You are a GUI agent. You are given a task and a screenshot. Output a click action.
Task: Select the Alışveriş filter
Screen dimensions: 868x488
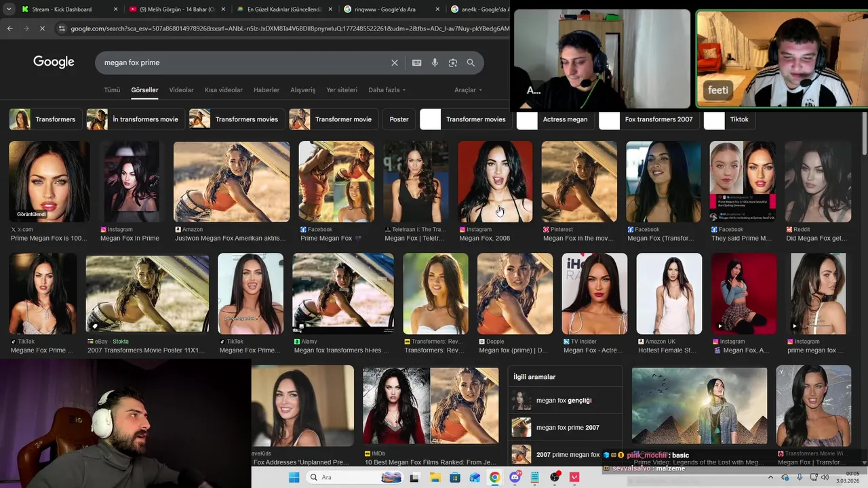pos(303,90)
